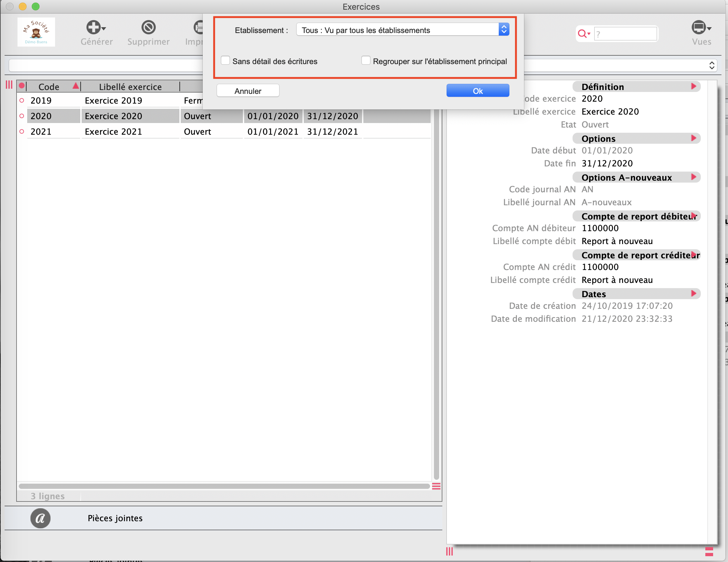Image resolution: width=728 pixels, height=562 pixels.
Task: Click the date cell 01/01/2020
Action: [x=273, y=116]
